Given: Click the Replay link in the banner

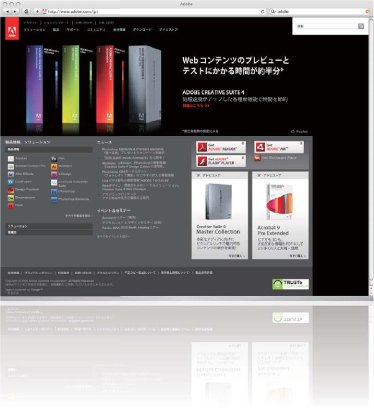Looking at the screenshot, I should 299,131.
